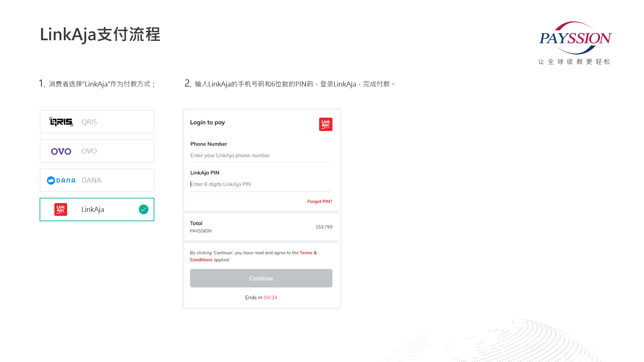644x362 pixels.
Task: Select LinkAja payment method label
Action: point(93,209)
